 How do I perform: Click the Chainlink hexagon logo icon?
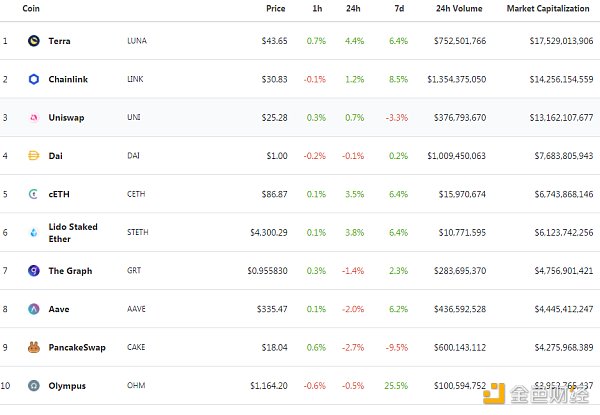pyautogui.click(x=33, y=79)
